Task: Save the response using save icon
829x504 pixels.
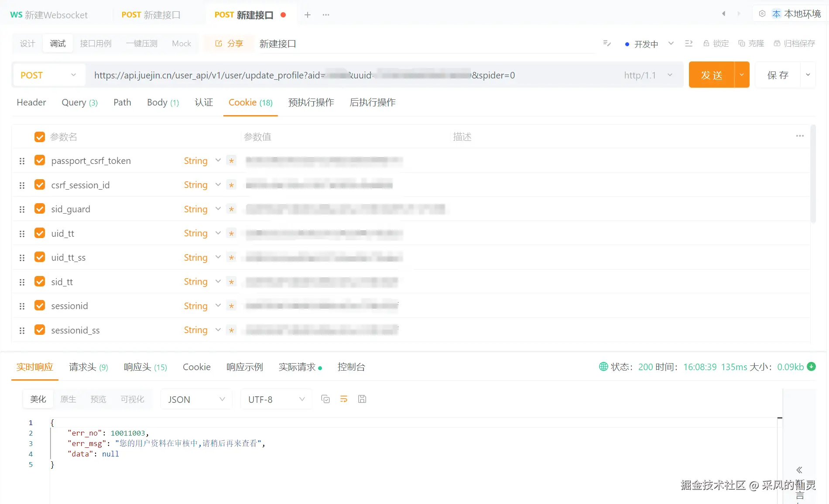Action: pyautogui.click(x=362, y=398)
